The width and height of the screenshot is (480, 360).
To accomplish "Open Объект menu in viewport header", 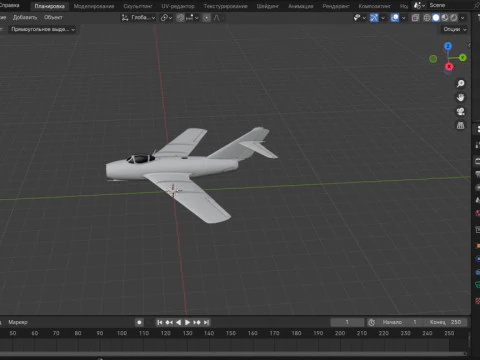I will 53,17.
